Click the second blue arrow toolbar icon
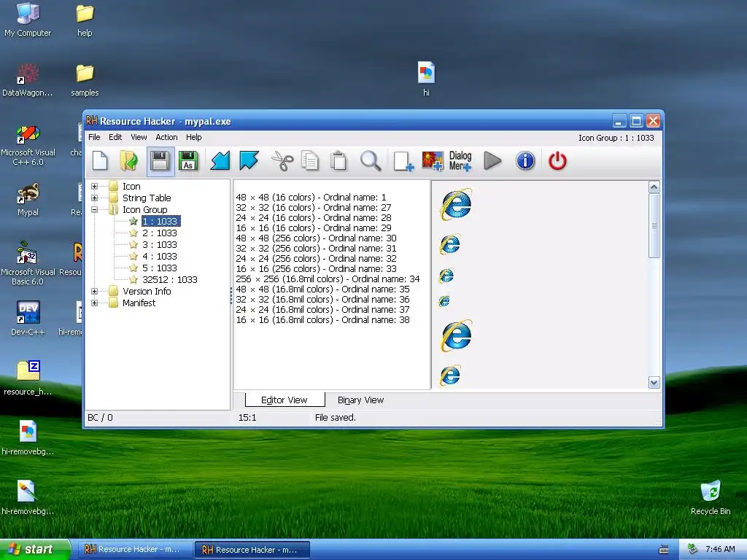 tap(249, 161)
